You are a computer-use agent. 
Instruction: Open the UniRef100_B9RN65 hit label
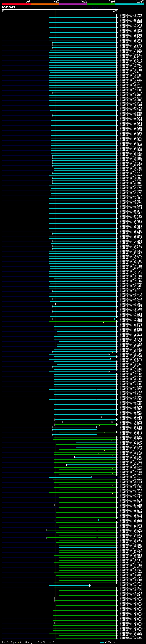click(131, 27)
